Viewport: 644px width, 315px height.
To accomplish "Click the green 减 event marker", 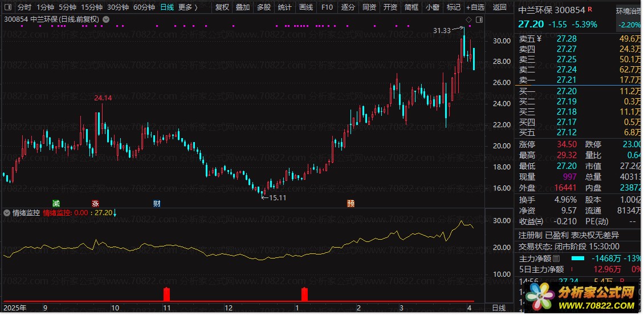I will pyautogui.click(x=56, y=203).
